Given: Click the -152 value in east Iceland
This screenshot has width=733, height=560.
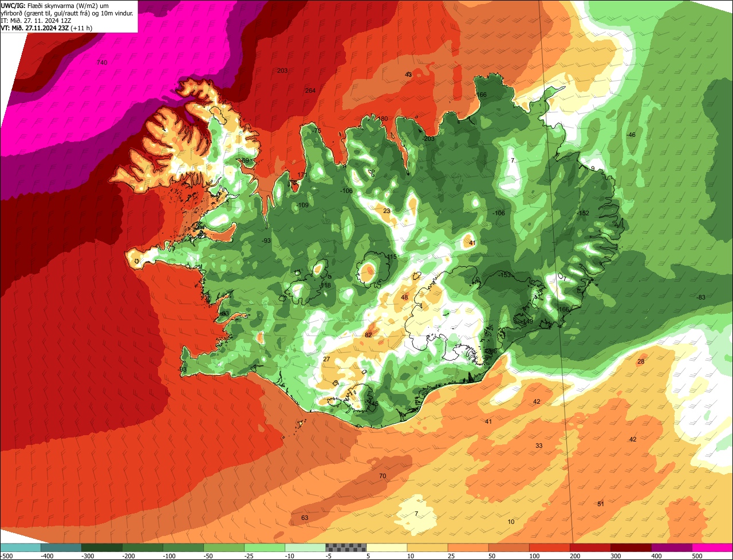Looking at the screenshot, I should [x=583, y=213].
